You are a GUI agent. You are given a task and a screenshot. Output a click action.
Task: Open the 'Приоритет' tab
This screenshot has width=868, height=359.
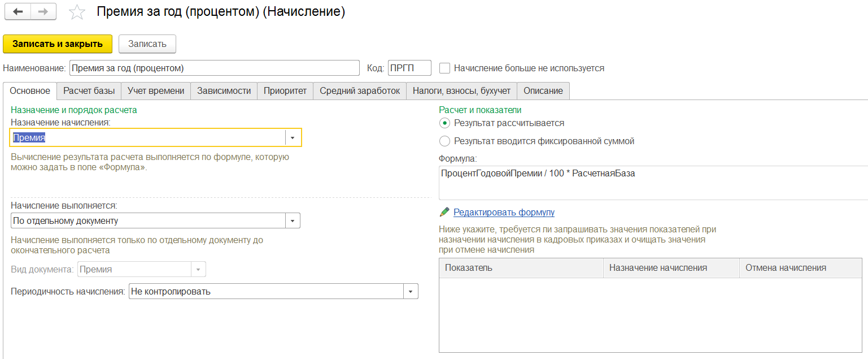[285, 91]
